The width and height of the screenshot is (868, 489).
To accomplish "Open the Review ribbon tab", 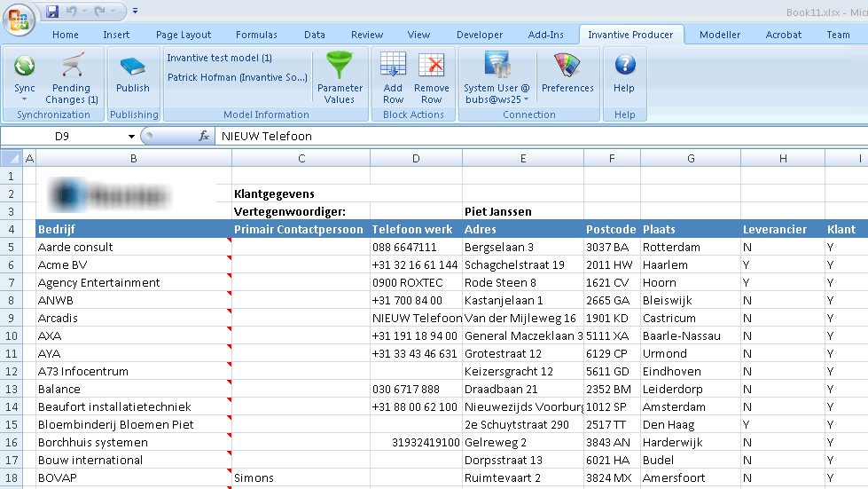I will click(x=367, y=35).
